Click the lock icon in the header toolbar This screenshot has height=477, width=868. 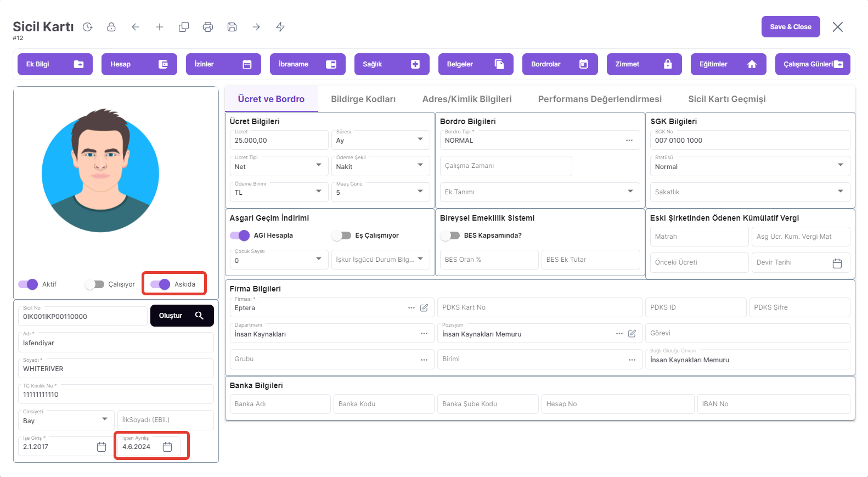pyautogui.click(x=111, y=27)
